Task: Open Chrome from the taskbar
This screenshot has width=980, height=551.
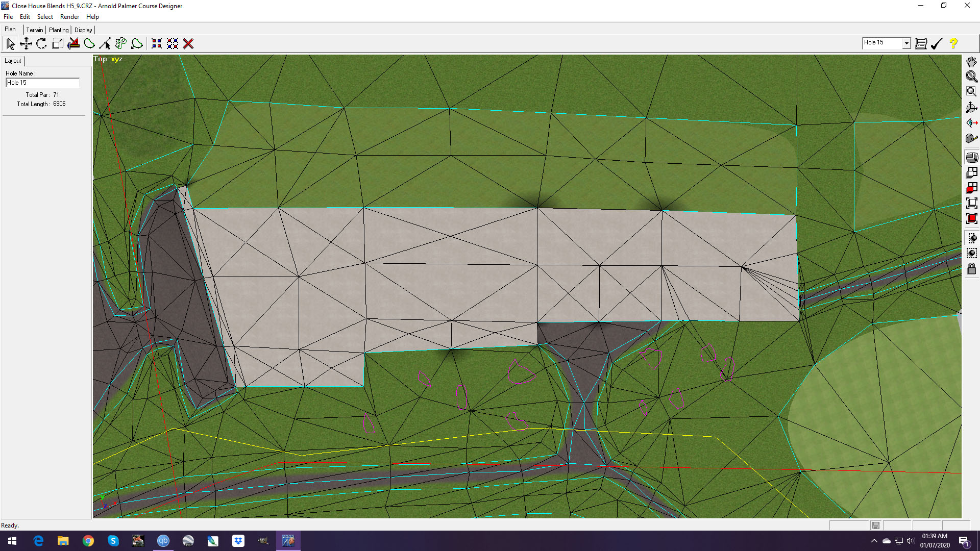Action: click(x=88, y=541)
